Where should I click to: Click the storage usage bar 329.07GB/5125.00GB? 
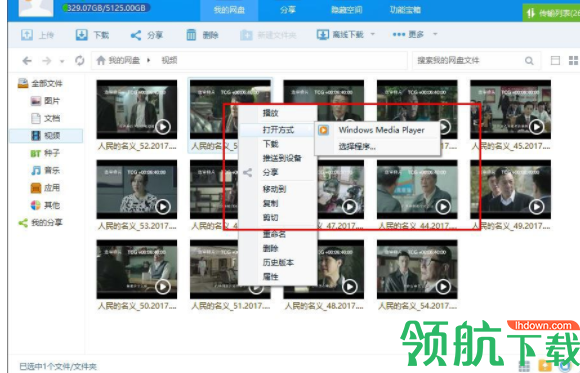click(x=106, y=8)
